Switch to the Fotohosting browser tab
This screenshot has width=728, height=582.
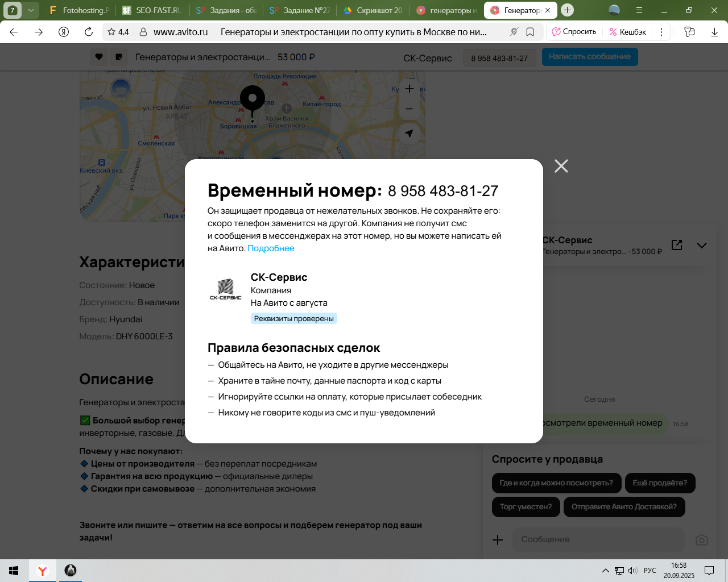coord(80,10)
